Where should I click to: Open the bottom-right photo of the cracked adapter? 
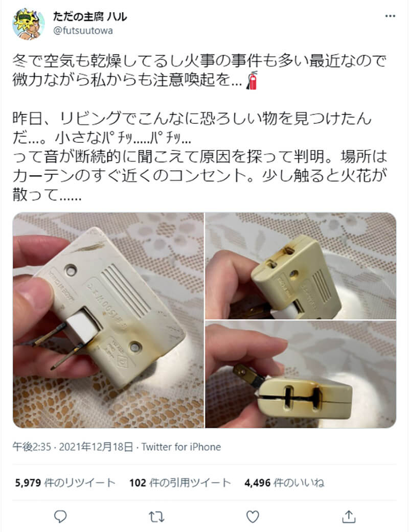(301, 374)
